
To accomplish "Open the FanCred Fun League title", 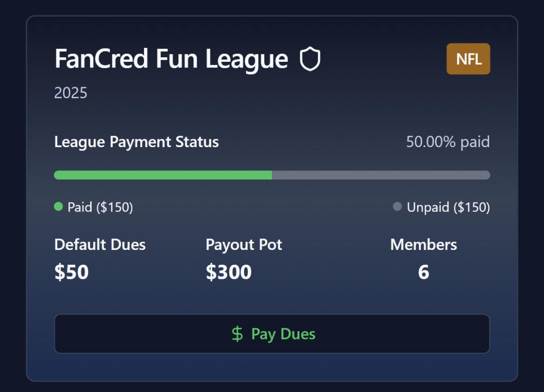I will [171, 59].
